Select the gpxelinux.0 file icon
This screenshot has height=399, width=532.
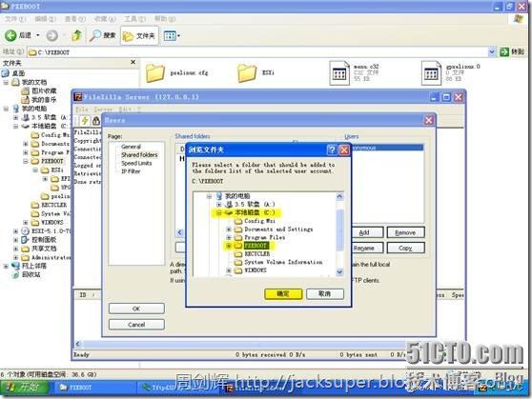[x=431, y=73]
